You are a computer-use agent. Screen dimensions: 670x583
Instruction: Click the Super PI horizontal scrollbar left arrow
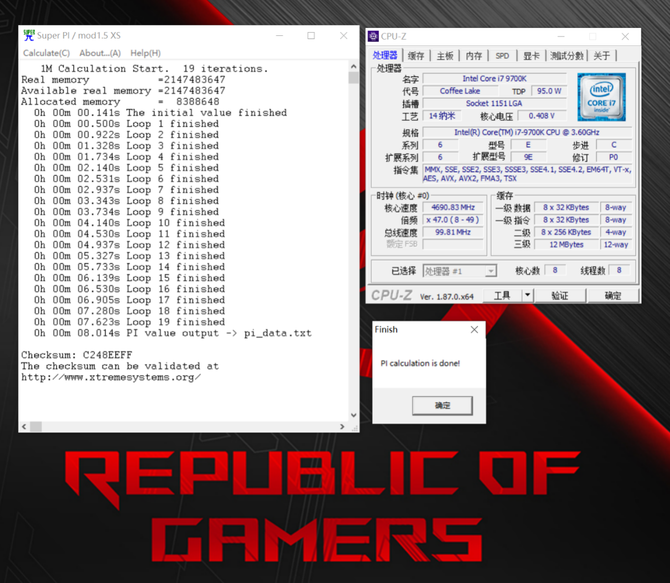pyautogui.click(x=24, y=427)
